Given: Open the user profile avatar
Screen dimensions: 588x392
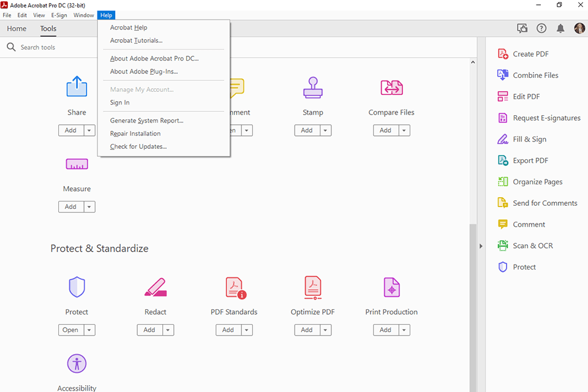Looking at the screenshot, I should click(x=579, y=28).
